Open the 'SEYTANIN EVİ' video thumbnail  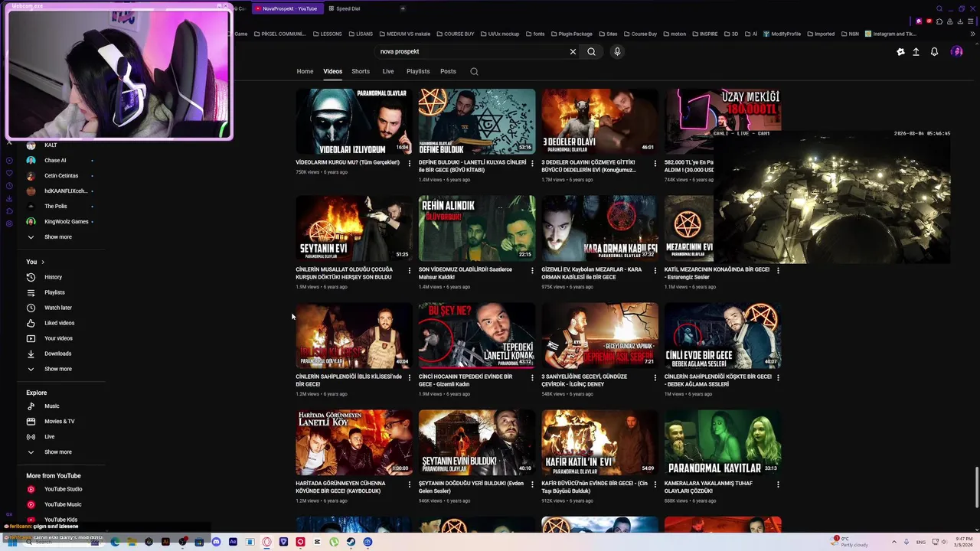(354, 228)
